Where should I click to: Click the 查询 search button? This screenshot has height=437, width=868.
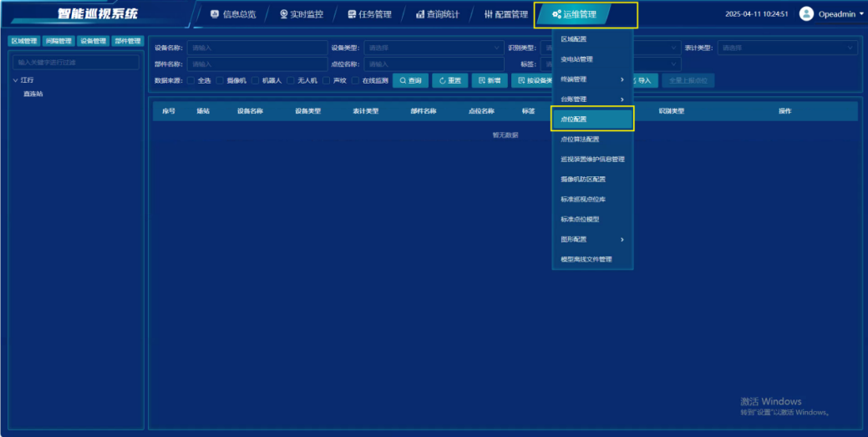410,81
